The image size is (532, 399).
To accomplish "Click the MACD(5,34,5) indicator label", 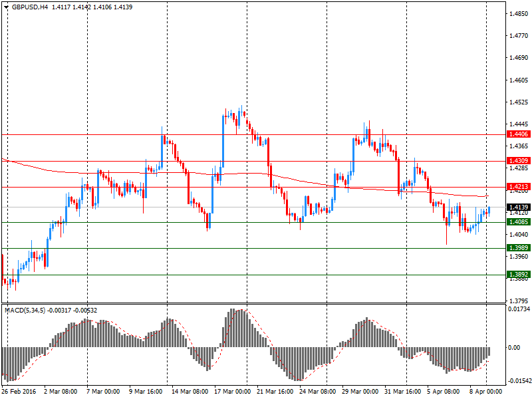I will [x=25, y=310].
